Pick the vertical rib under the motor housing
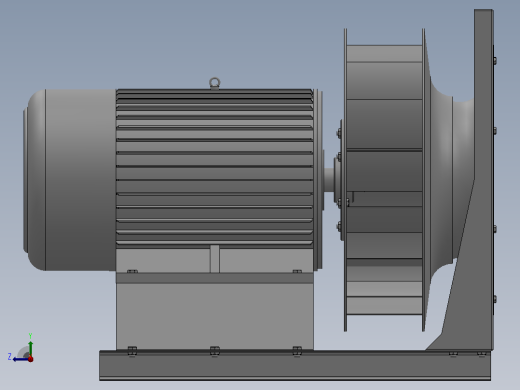 click(215, 259)
